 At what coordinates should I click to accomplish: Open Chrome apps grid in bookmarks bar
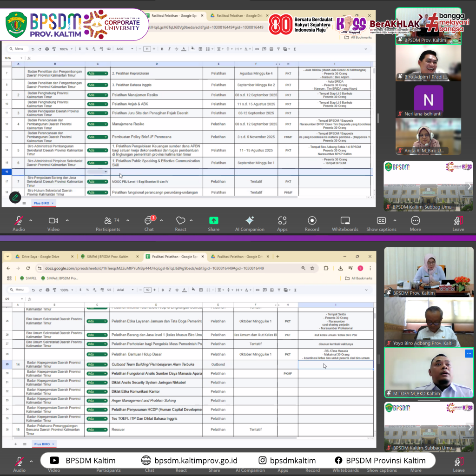tap(9, 278)
